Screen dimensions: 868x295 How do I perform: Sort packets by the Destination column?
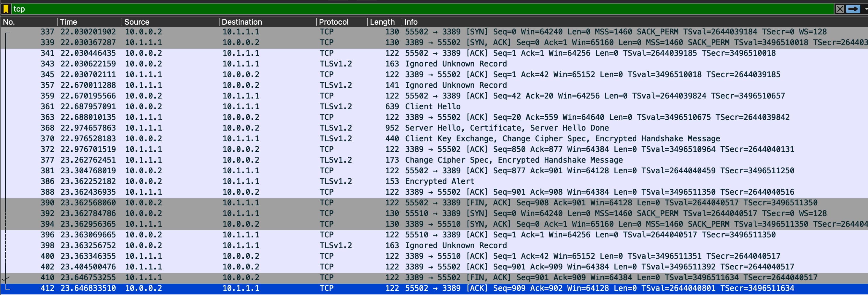[241, 22]
